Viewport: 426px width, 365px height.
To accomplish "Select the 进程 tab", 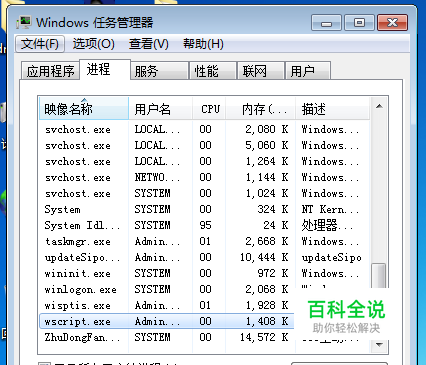I will coord(105,69).
